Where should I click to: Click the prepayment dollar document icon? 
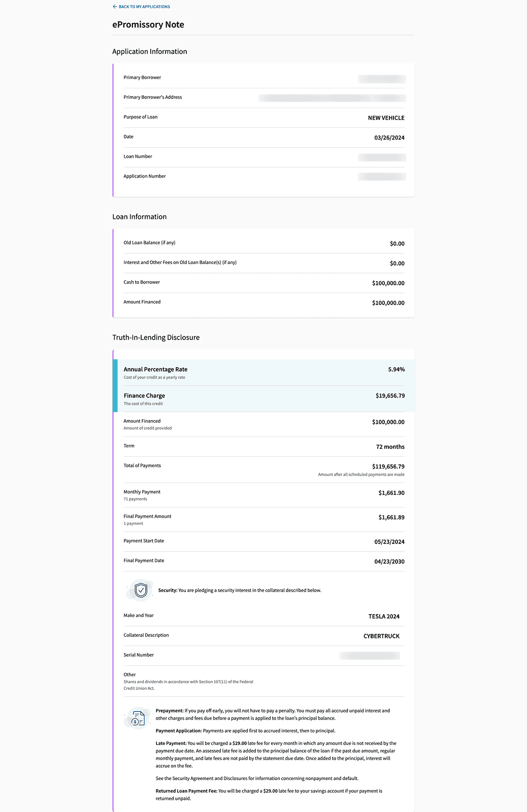138,719
